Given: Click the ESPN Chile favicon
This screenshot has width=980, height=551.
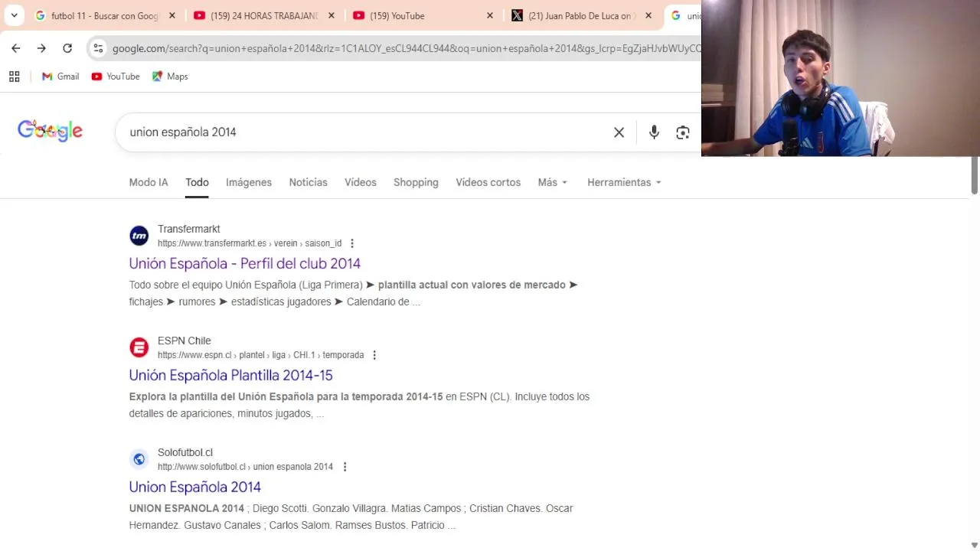Looking at the screenshot, I should tap(139, 347).
